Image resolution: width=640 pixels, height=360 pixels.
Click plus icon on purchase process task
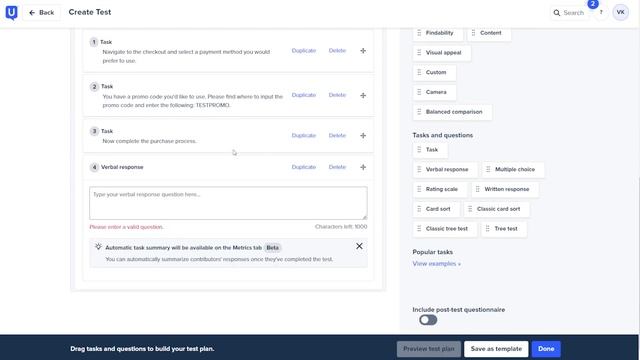[363, 136]
